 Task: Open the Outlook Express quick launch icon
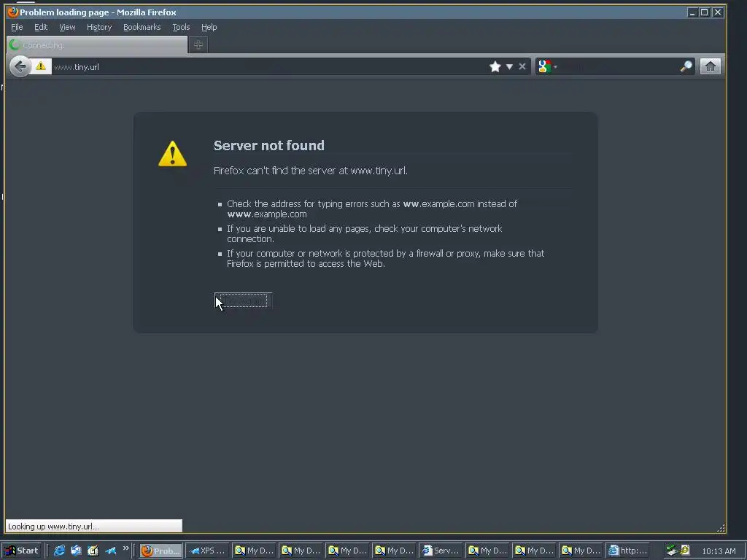tap(76, 551)
